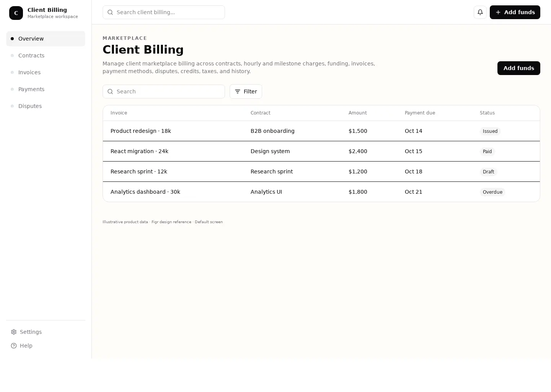Click the $2,400 amount cell
Viewport: 551px width, 392px height.
click(x=358, y=151)
